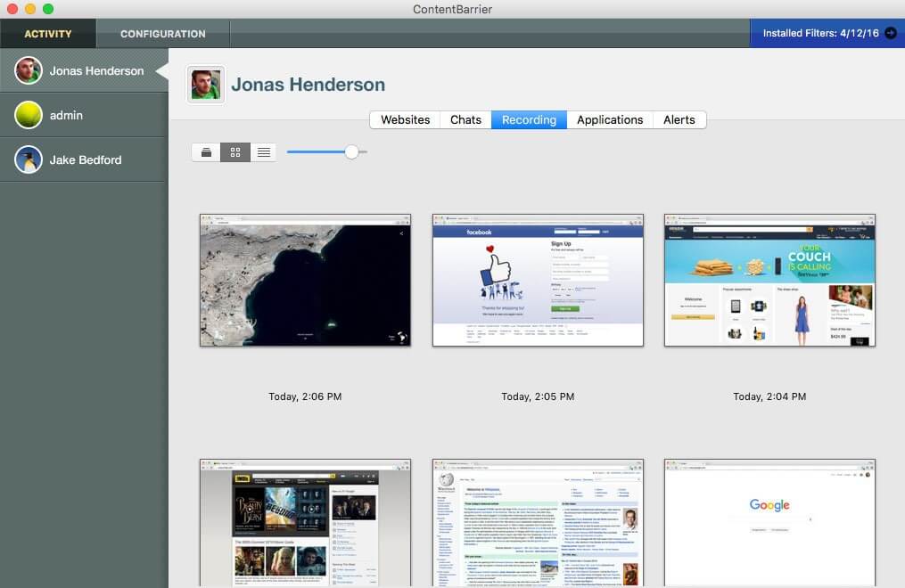
Task: Open the Google homepage recording thumbnail
Action: tap(770, 524)
